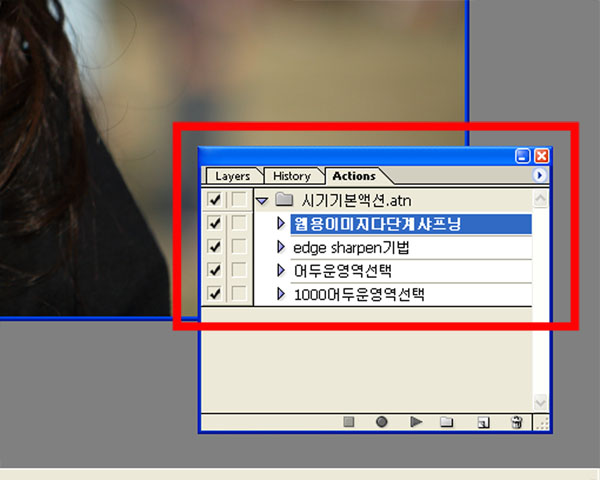Select the Actions tab
600x480 pixels.
click(354, 176)
